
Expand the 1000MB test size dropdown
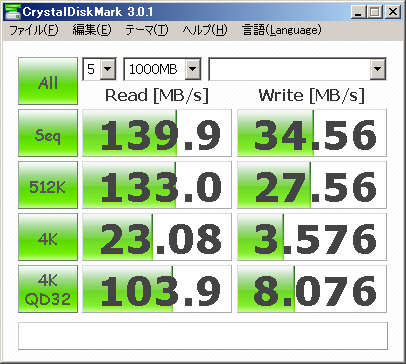[192, 69]
